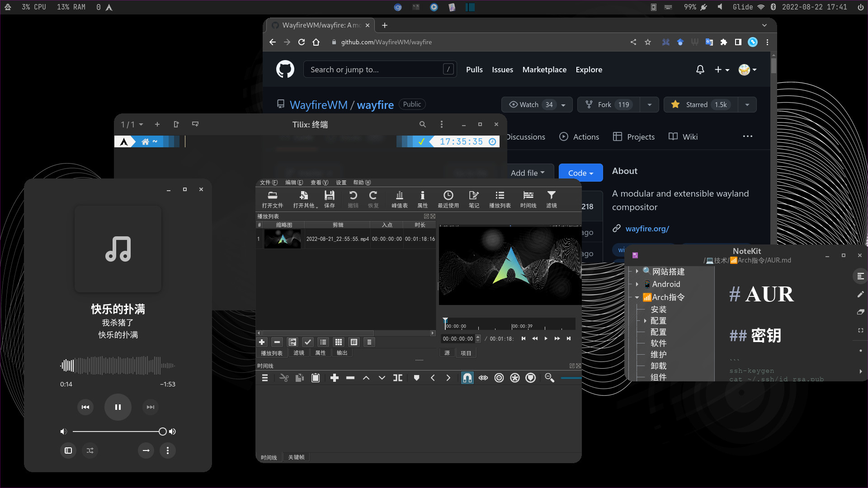The width and height of the screenshot is (868, 488).
Task: Click the Save icon in Shotcut toolbar
Action: (329, 195)
